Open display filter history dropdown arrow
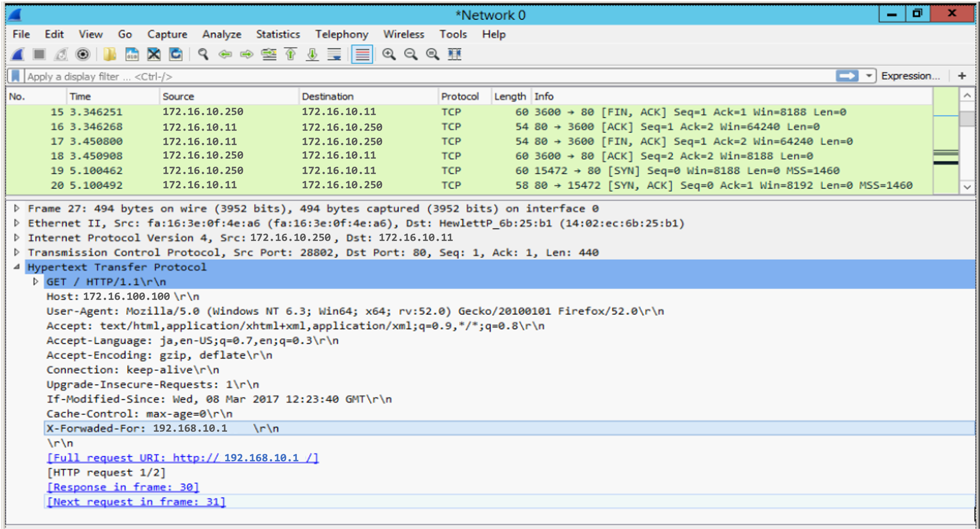Image resolution: width=980 pixels, height=529 pixels. pos(868,76)
